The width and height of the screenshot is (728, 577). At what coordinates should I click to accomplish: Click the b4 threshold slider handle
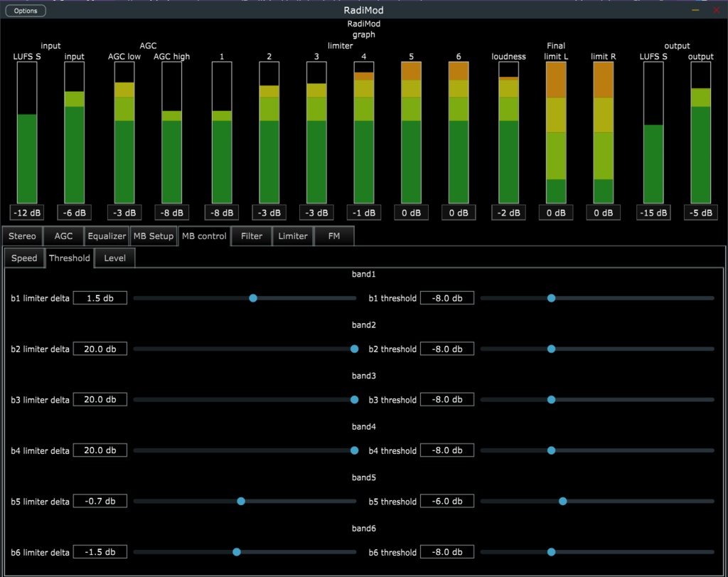(551, 450)
